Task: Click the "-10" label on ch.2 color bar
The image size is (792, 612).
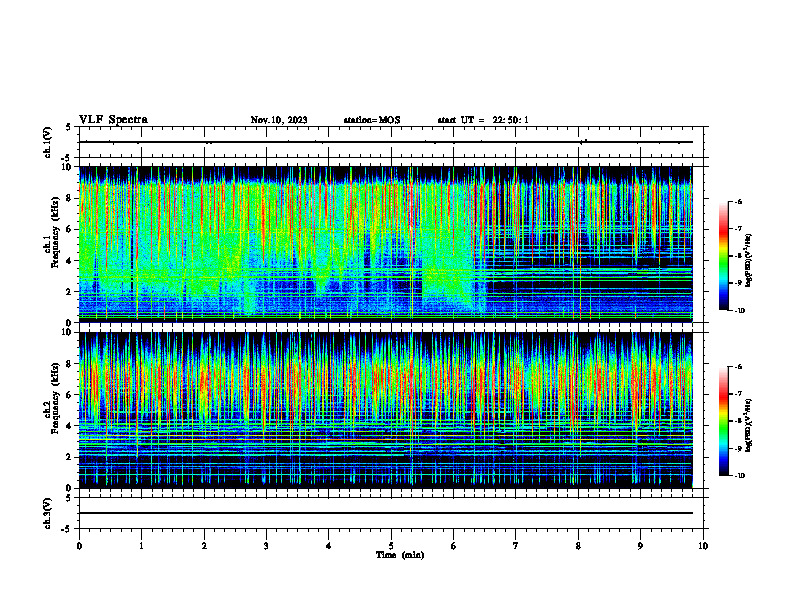Action: (x=739, y=476)
